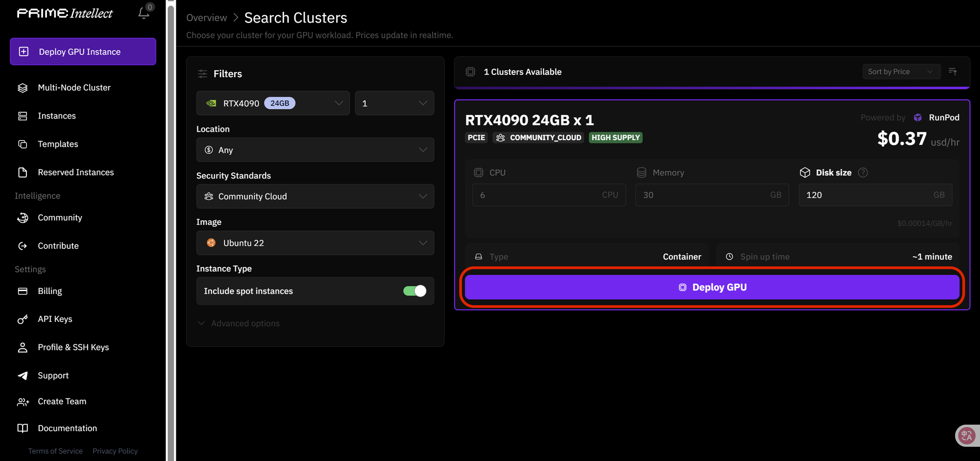This screenshot has width=980, height=461.
Task: Click the PCIE badge
Action: coord(476,138)
